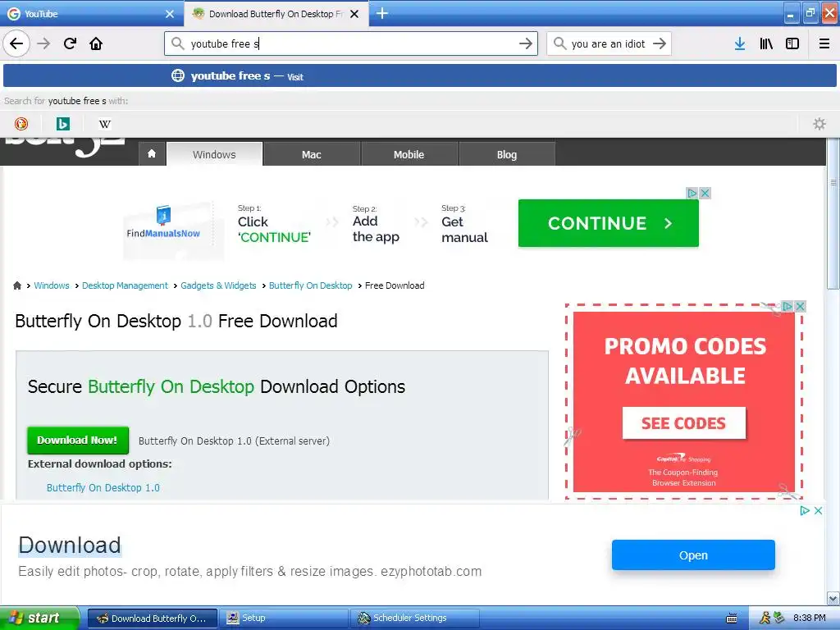
Task: Click the Download ad headline
Action: pos(70,545)
